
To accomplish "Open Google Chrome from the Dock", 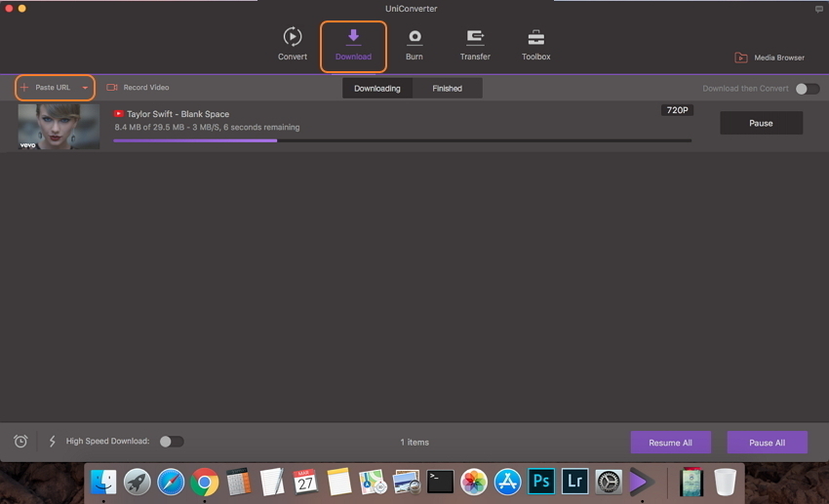I will click(x=205, y=482).
